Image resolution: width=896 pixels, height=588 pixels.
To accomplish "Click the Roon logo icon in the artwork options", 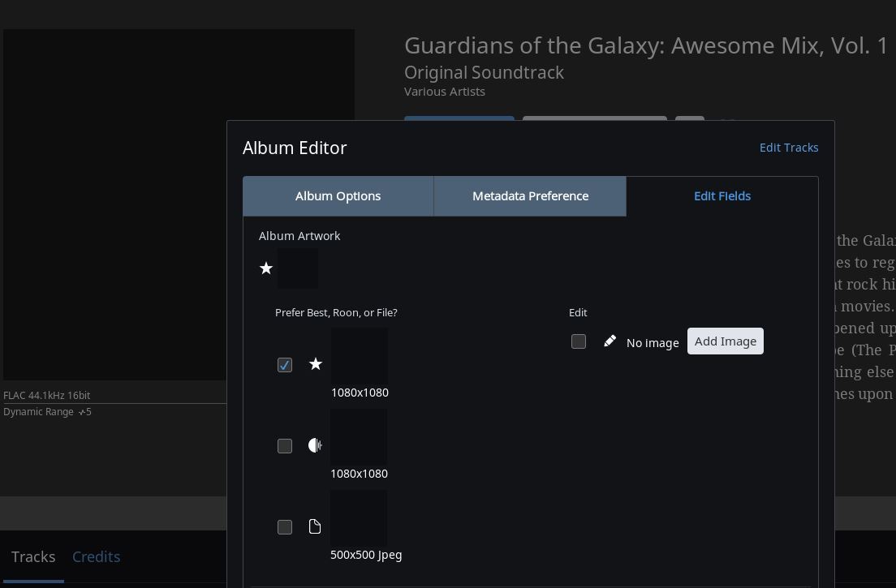I will click(x=315, y=445).
